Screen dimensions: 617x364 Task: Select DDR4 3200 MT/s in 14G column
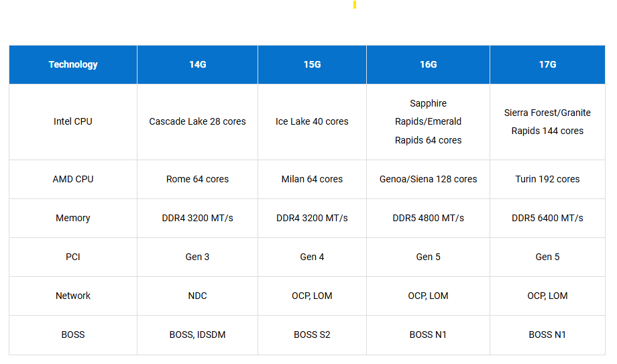point(198,218)
